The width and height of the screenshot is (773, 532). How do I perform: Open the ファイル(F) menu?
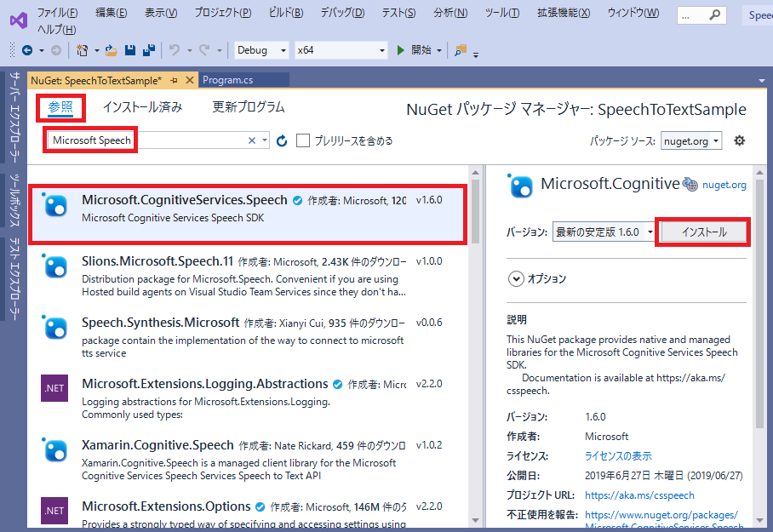point(57,13)
